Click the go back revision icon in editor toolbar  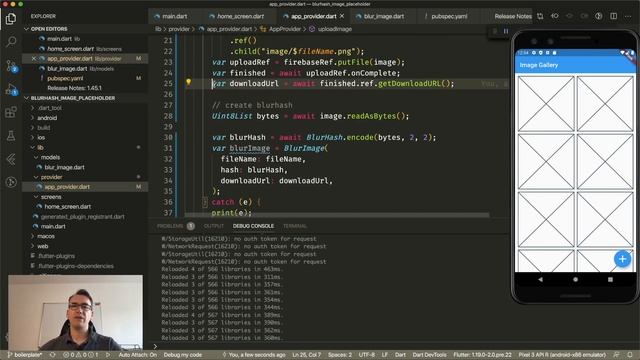[x=555, y=16]
